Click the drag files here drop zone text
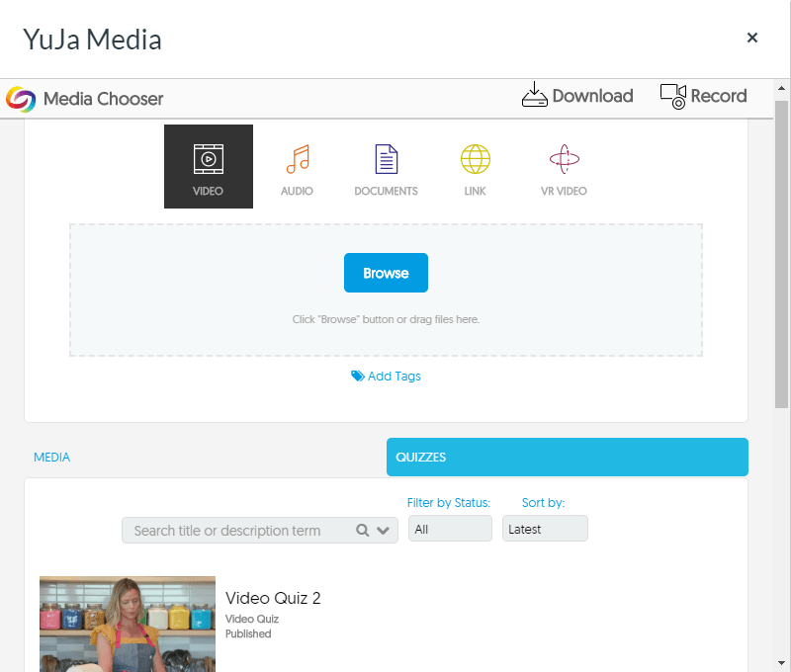Viewport: 791px width, 672px height. click(386, 319)
